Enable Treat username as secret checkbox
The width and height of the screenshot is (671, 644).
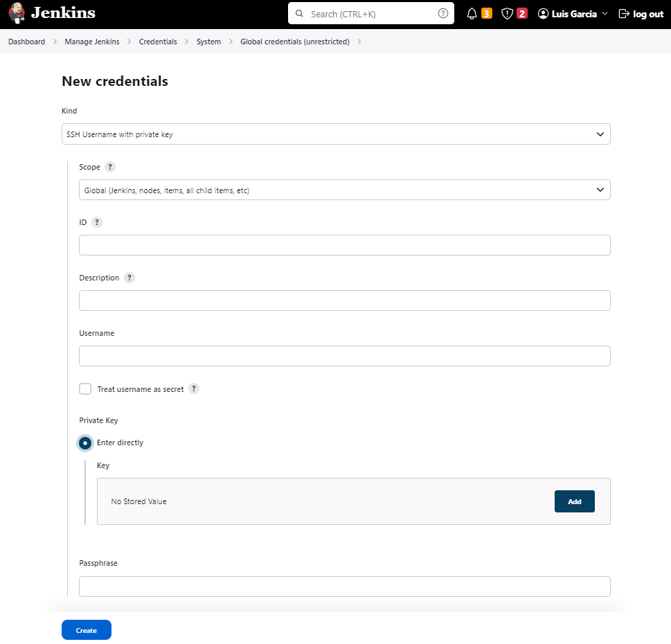coord(85,389)
